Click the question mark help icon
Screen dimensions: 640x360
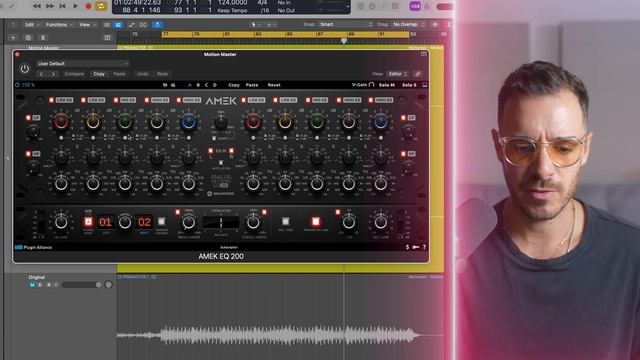(x=424, y=247)
